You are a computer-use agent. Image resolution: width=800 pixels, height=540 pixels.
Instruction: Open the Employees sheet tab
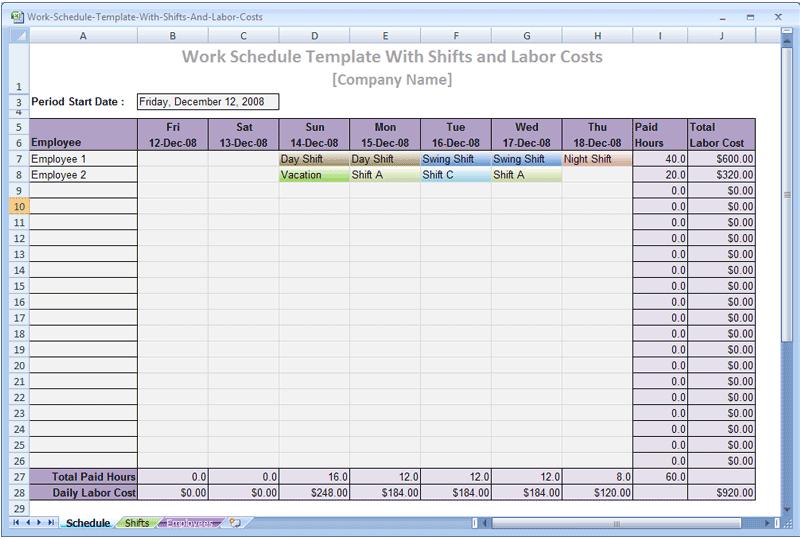coord(189,523)
